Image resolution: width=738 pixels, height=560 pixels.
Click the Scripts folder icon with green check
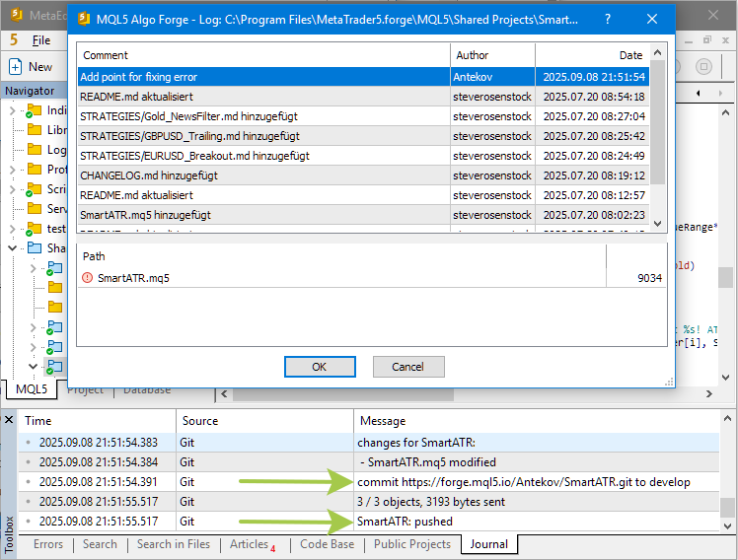34,189
